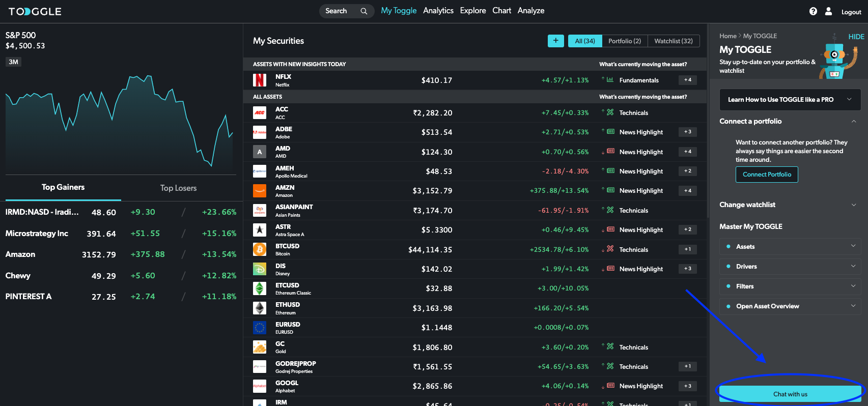
Task: Click the Netflix logo icon
Action: click(260, 80)
